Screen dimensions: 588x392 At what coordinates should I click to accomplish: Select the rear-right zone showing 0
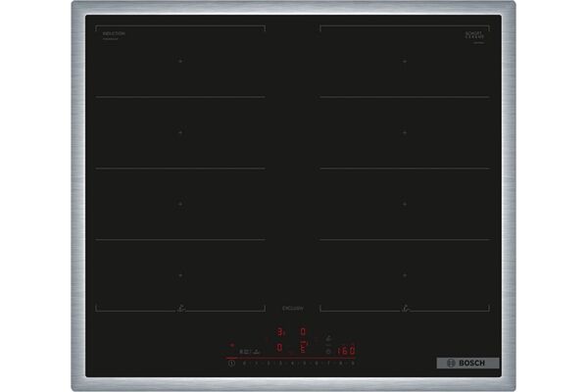point(303,332)
